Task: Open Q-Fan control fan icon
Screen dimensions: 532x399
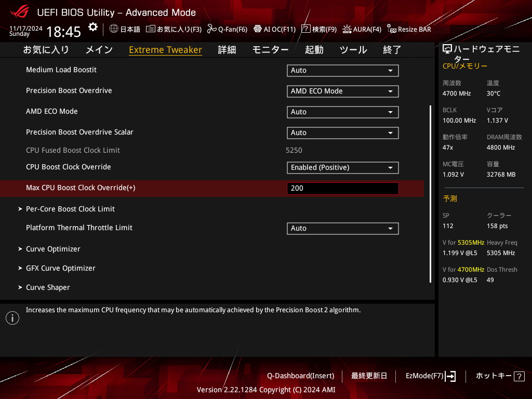Action: (212, 29)
